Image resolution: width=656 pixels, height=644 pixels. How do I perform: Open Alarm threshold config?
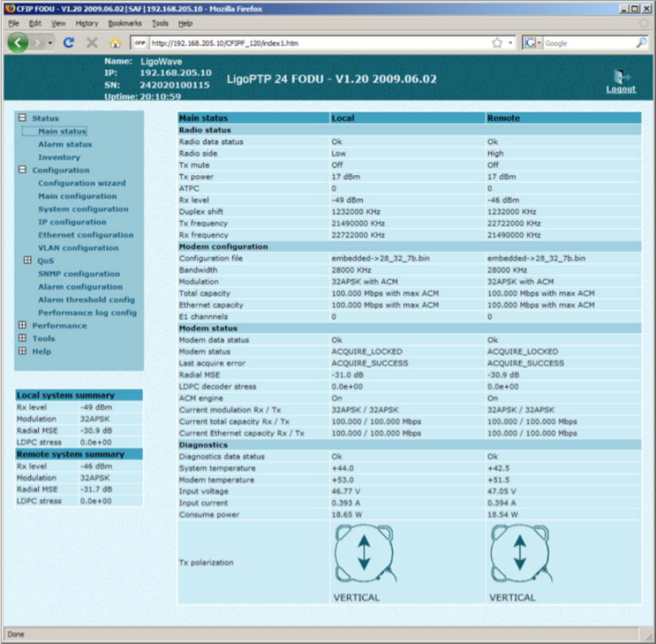pyautogui.click(x=86, y=300)
